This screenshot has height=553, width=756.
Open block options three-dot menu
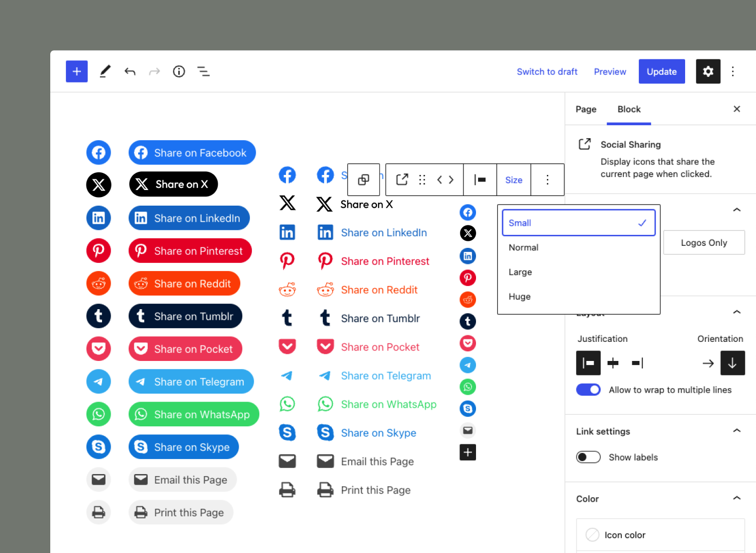(x=547, y=180)
